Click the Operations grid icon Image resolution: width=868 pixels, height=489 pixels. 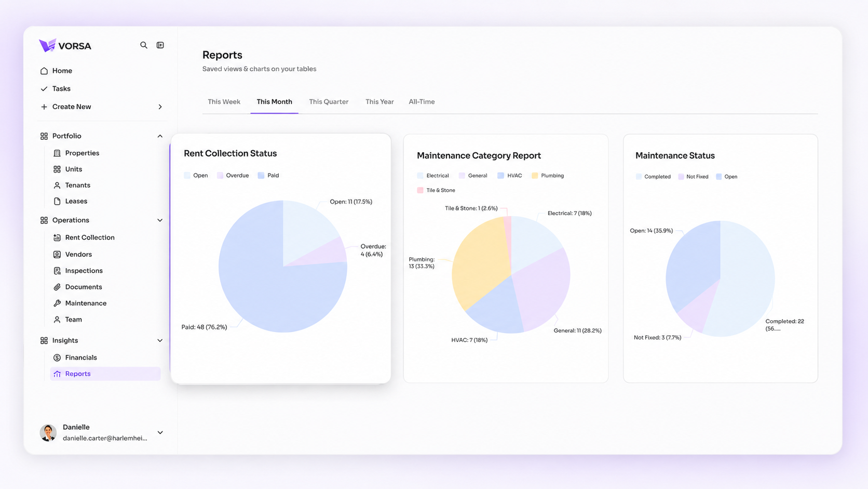44,220
